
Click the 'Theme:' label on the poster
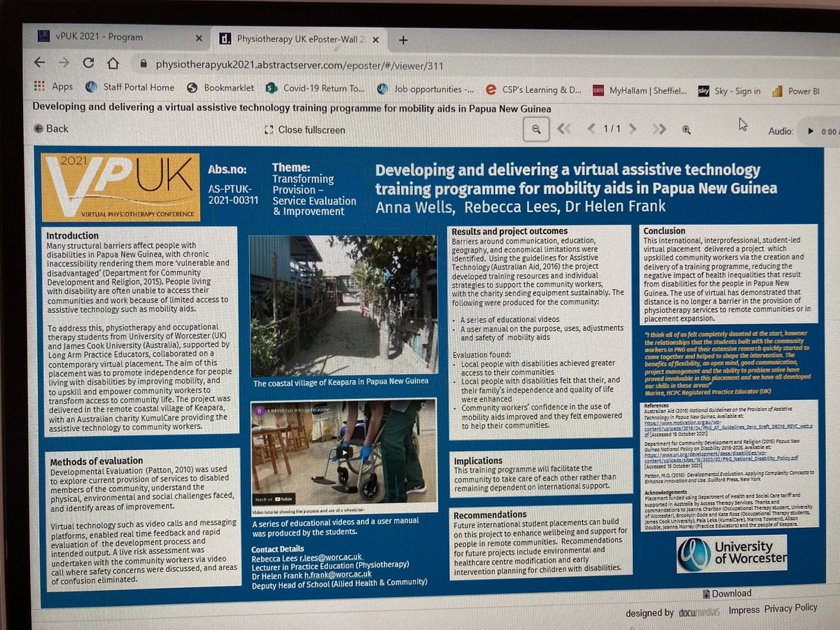(x=291, y=167)
